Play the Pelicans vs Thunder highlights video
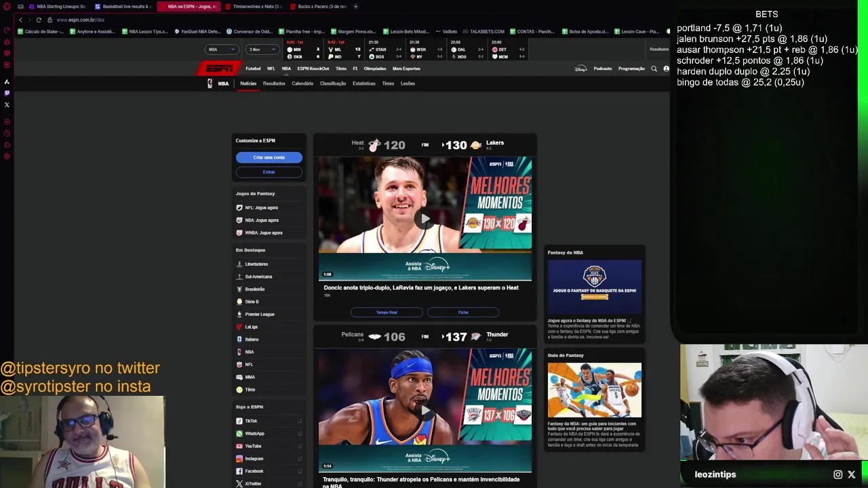The width and height of the screenshot is (868, 488). point(425,410)
